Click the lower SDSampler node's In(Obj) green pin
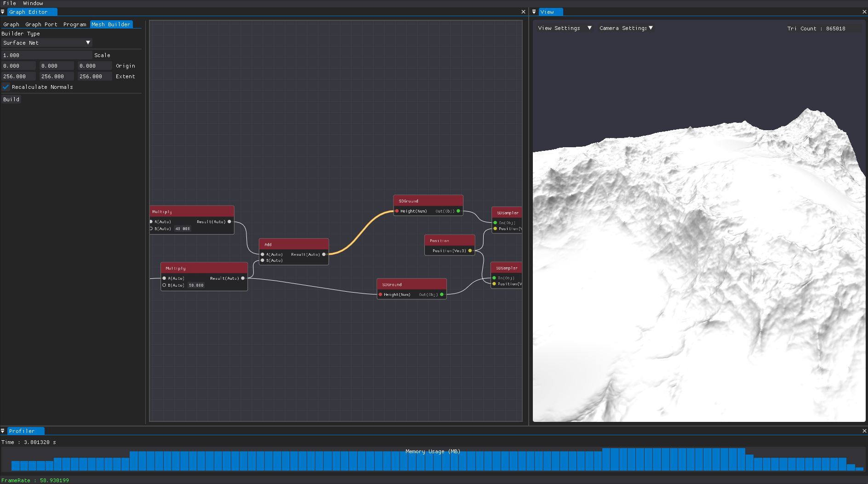The height and width of the screenshot is (484, 868). (494, 278)
